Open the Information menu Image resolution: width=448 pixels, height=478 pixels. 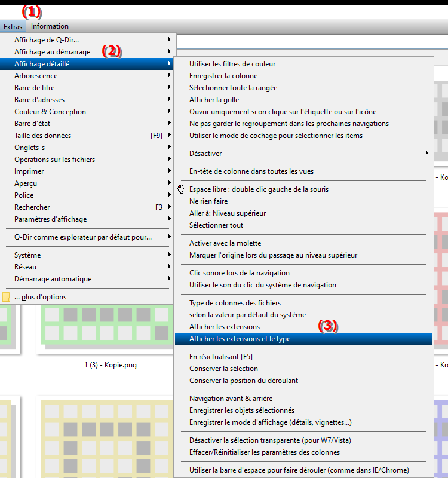(x=50, y=26)
